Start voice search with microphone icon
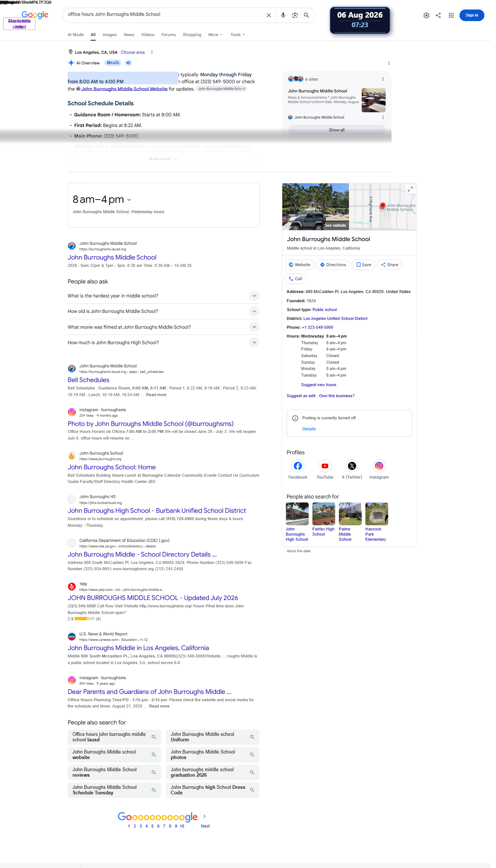 283,15
